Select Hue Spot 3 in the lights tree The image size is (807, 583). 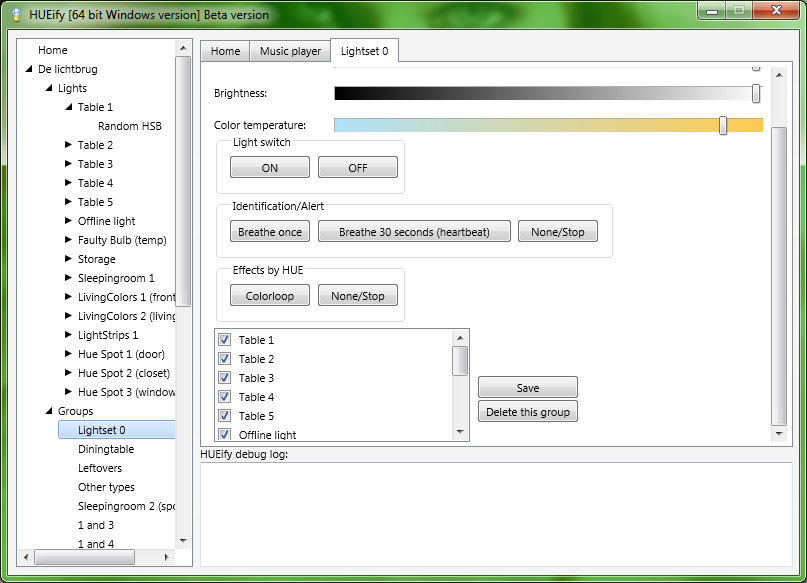(x=126, y=392)
